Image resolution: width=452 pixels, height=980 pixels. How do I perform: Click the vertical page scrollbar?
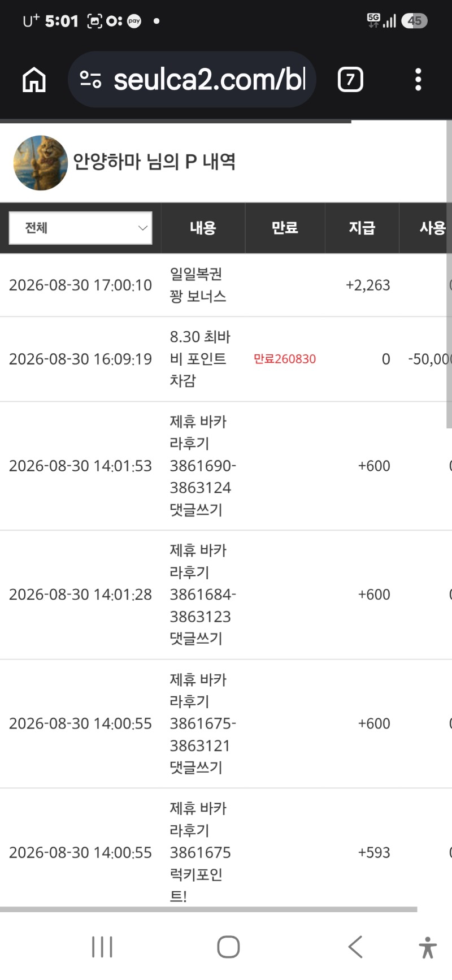449,274
